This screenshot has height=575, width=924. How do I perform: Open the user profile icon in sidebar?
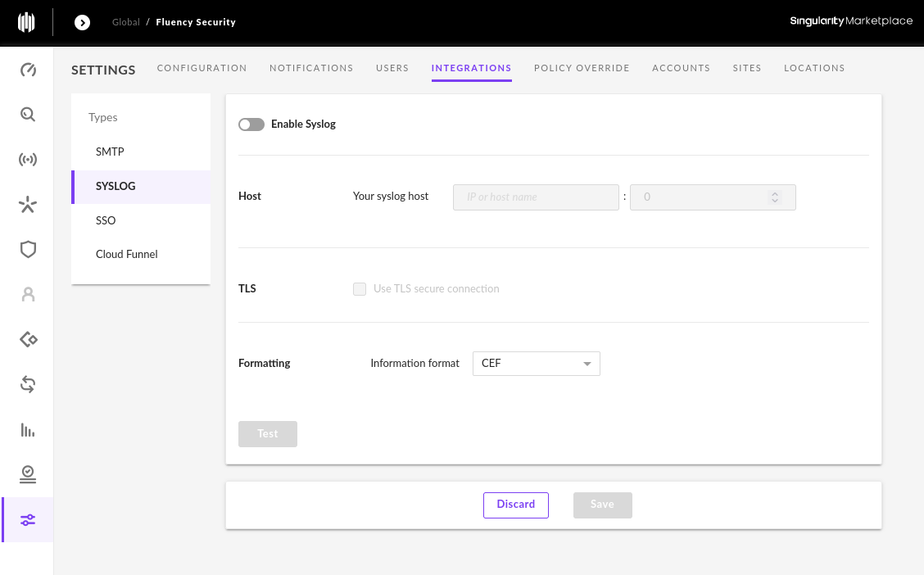pyautogui.click(x=28, y=295)
